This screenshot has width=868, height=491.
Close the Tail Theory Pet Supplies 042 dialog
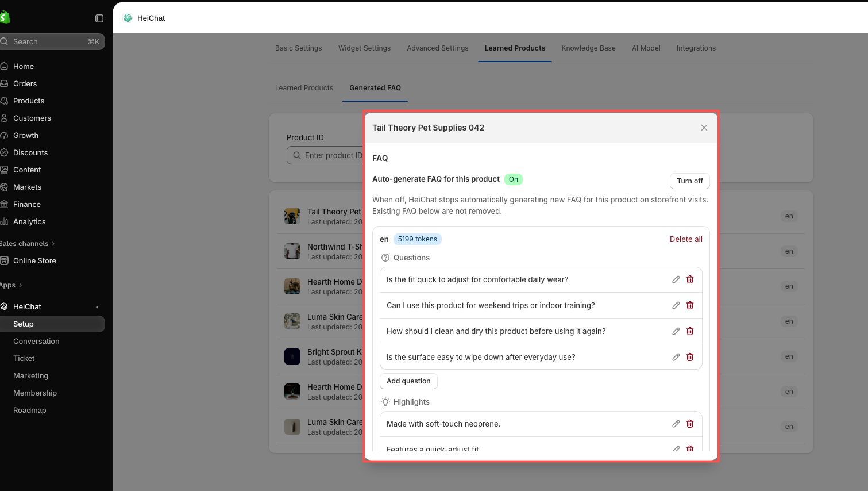coord(704,128)
